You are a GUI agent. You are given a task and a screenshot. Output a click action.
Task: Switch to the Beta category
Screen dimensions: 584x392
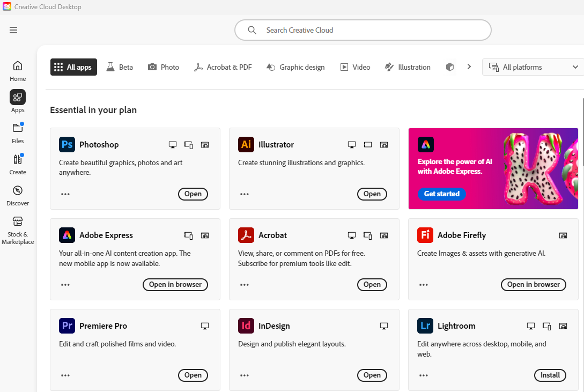pyautogui.click(x=120, y=67)
